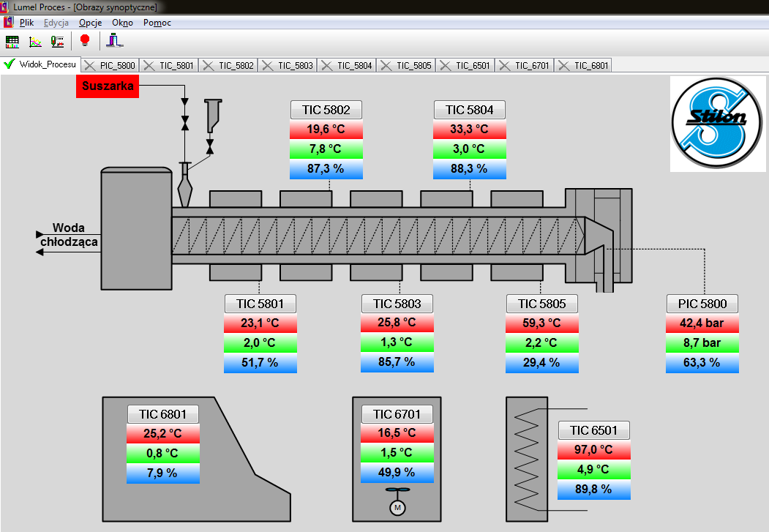This screenshot has width=769, height=532.
Task: Switch to the PIC_5800 tab
Action: click(x=117, y=65)
